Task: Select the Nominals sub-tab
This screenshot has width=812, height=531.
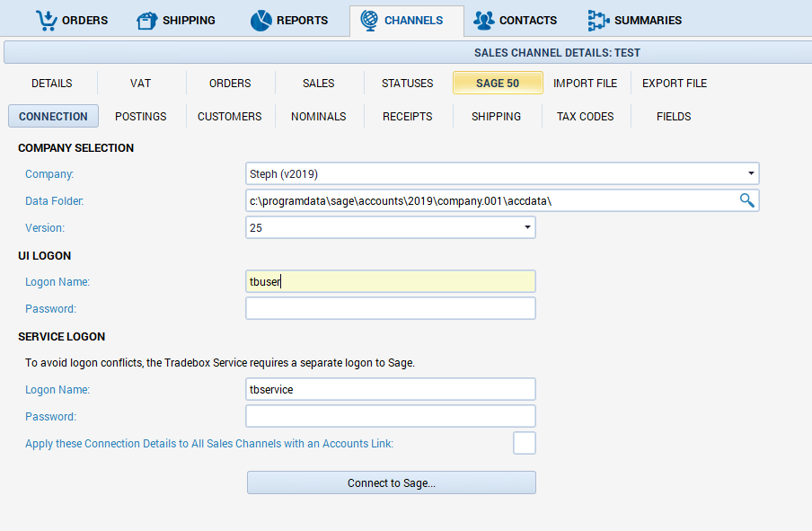Action: (x=318, y=116)
